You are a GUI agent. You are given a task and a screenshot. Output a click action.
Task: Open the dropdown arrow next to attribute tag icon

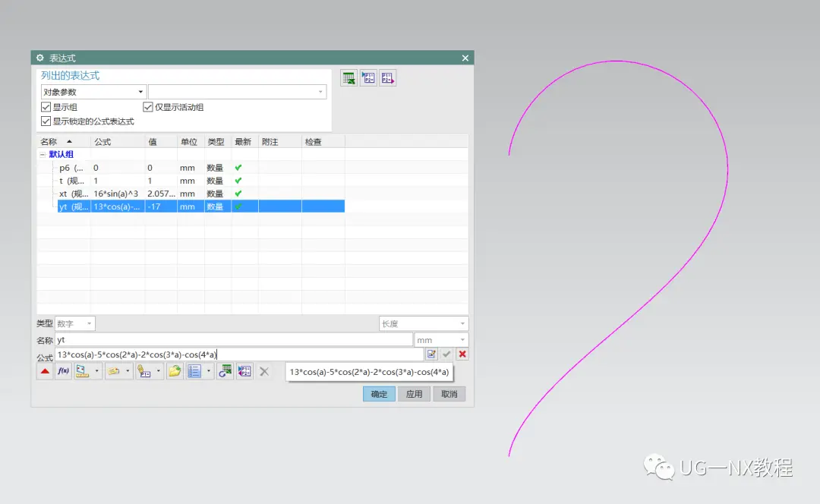[128, 372]
